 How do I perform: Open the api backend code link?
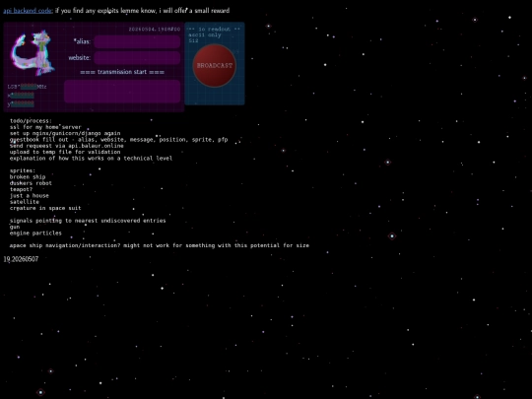point(28,11)
